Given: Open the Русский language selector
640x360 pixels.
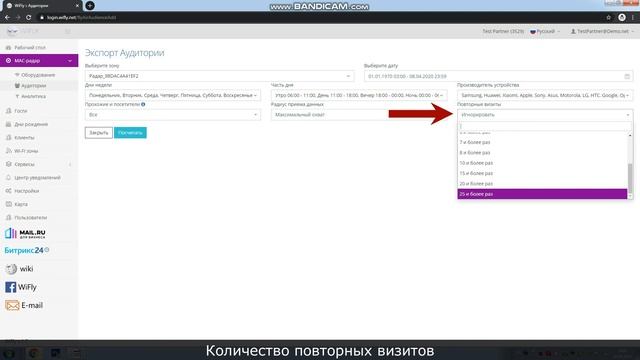Looking at the screenshot, I should (545, 31).
